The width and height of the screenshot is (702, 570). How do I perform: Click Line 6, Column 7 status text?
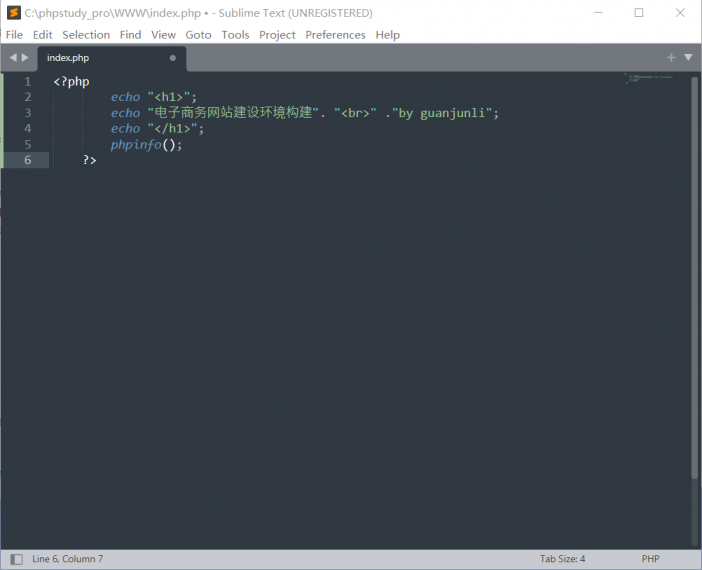[68, 559]
